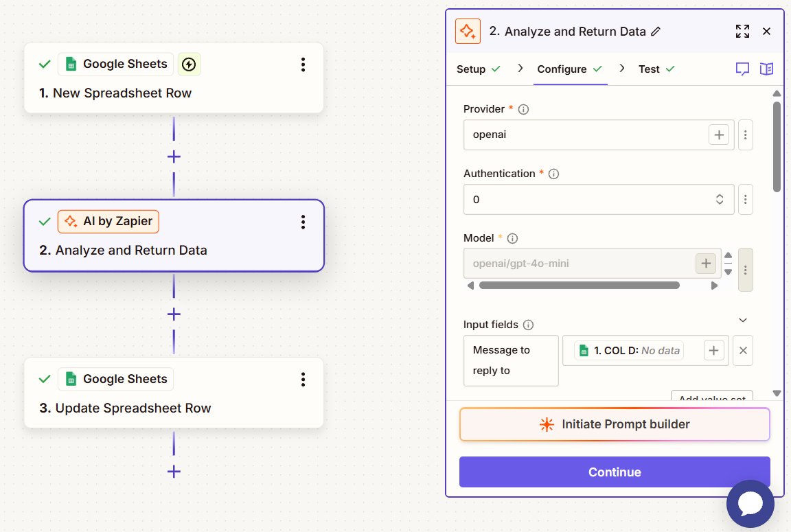The height and width of the screenshot is (532, 791).
Task: Click Initiate Prompt builder button
Action: point(615,424)
